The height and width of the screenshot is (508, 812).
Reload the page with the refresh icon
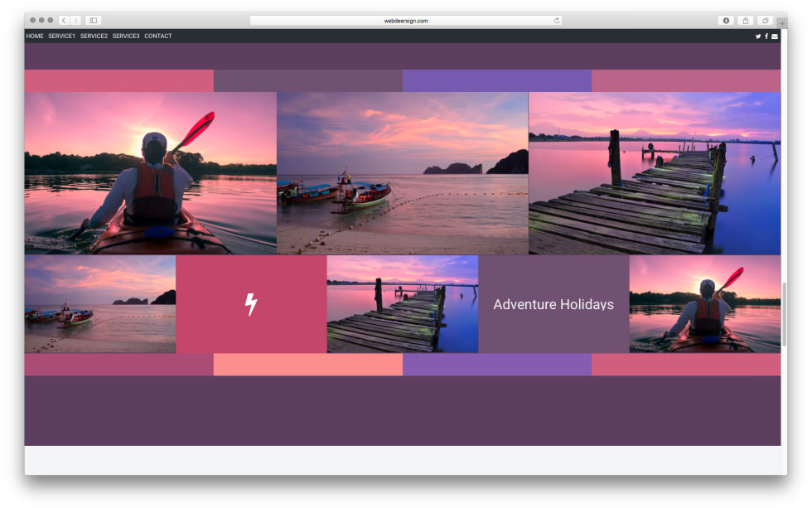[x=557, y=21]
